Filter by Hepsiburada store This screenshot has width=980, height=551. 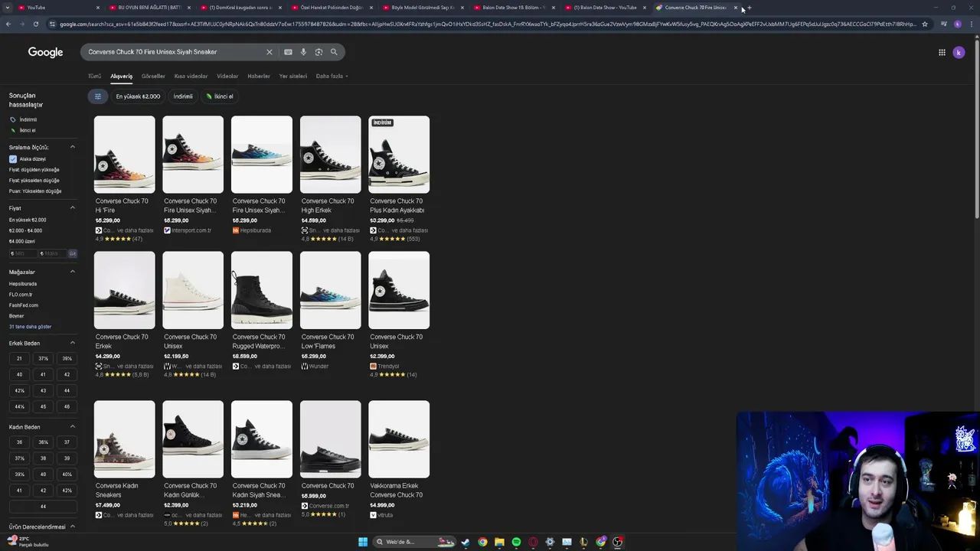pos(23,284)
